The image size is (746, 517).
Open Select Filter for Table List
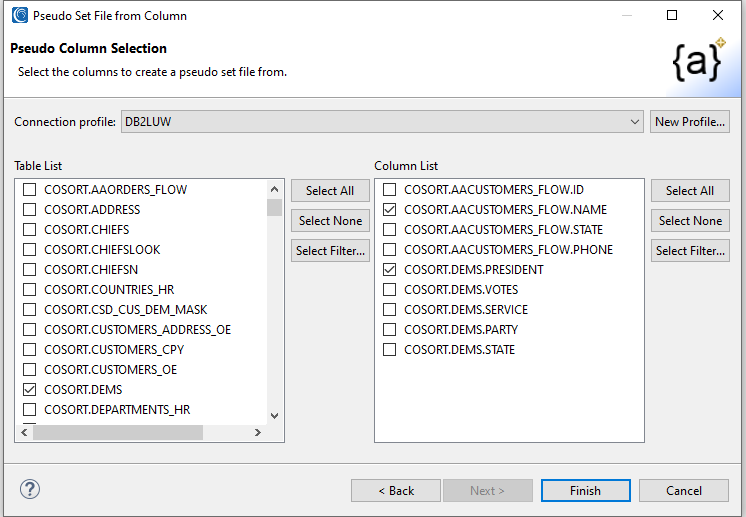pyautogui.click(x=330, y=251)
